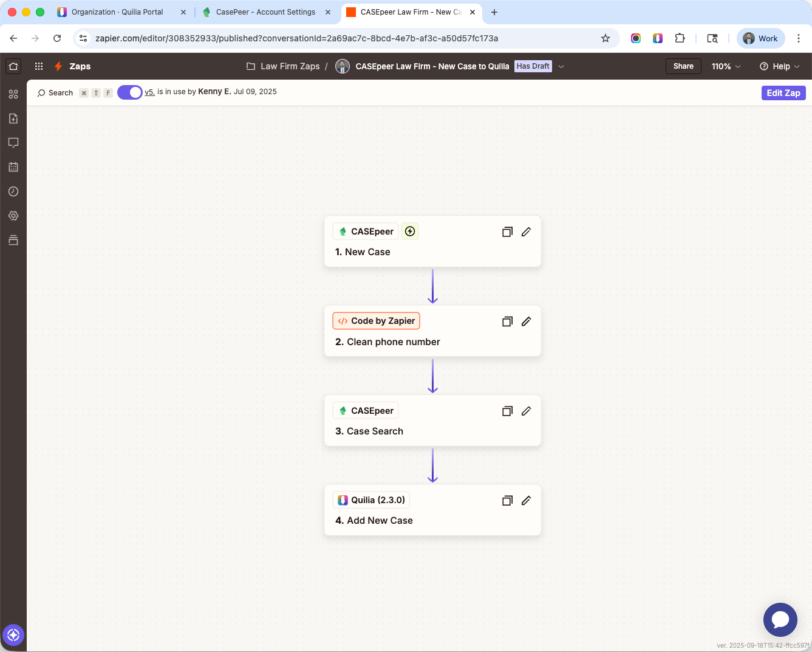Open the sidebar calendar icon
812x652 pixels.
pos(13,167)
